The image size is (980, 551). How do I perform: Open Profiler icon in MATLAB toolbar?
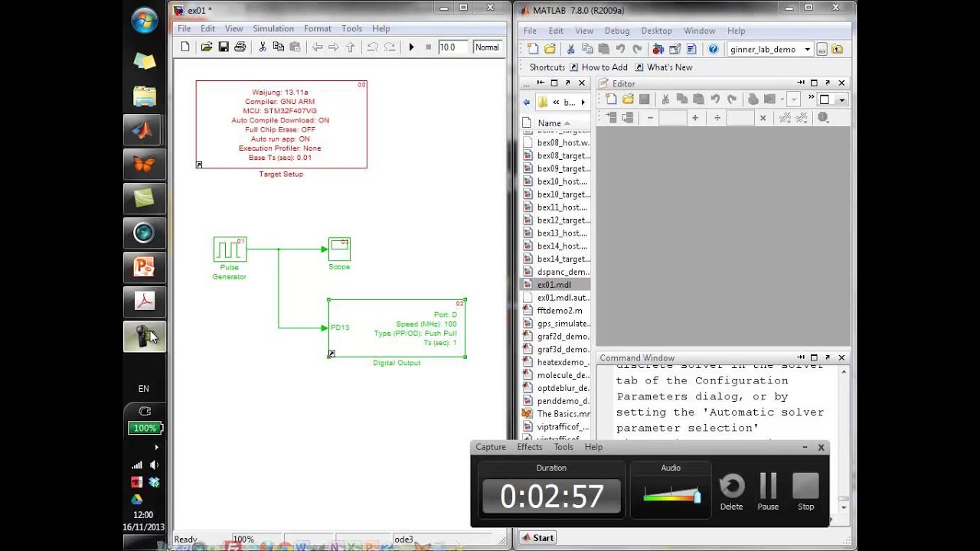[691, 49]
